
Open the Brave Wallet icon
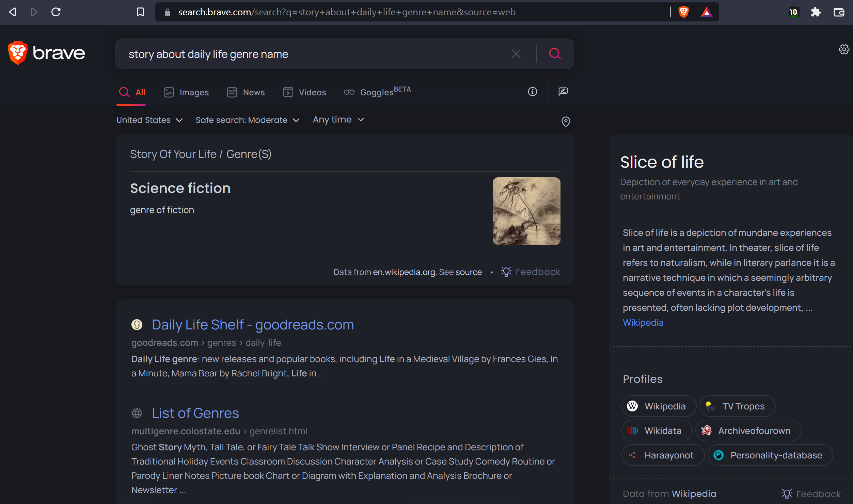coord(839,12)
